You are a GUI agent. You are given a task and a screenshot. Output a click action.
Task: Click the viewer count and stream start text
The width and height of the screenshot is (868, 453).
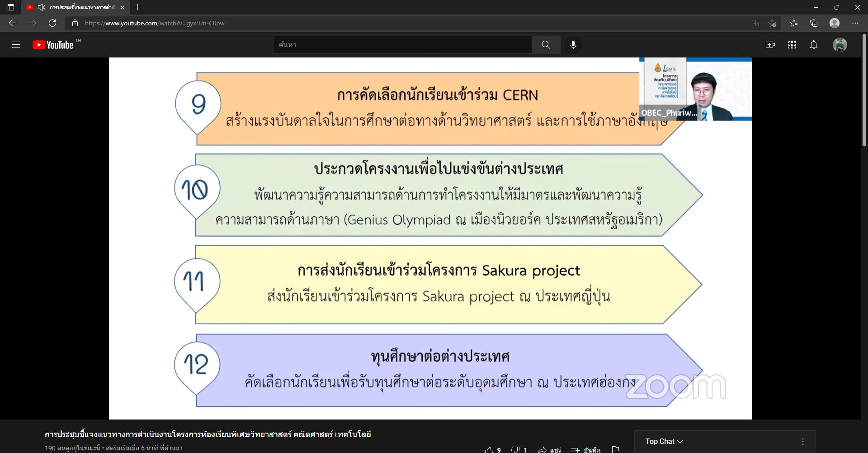click(113, 448)
